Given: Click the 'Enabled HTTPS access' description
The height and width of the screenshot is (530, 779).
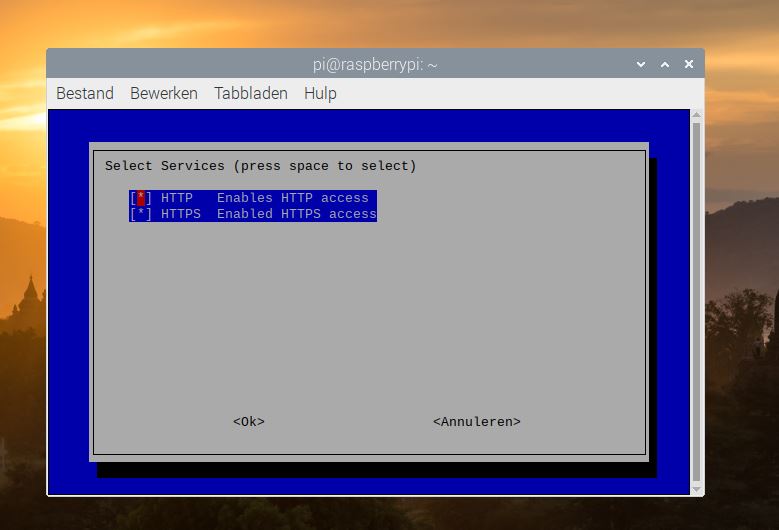Looking at the screenshot, I should click(x=297, y=214).
